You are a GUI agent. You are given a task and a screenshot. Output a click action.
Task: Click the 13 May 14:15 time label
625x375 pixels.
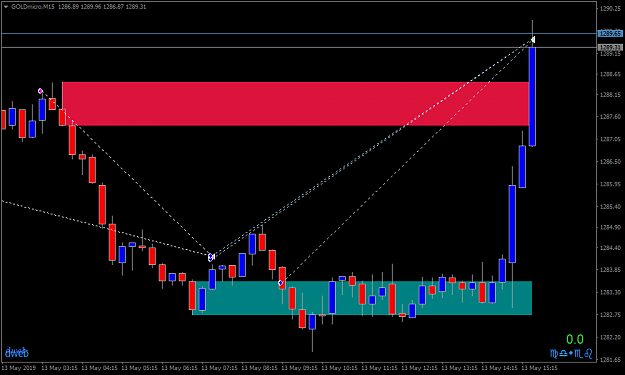[499, 368]
